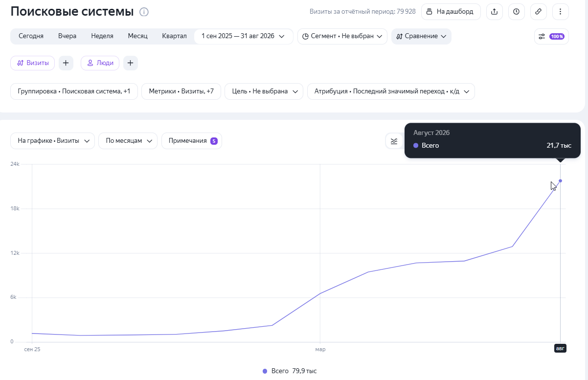This screenshot has height=380, width=588.
Task: Switch chart type with lines icon
Action: click(394, 141)
